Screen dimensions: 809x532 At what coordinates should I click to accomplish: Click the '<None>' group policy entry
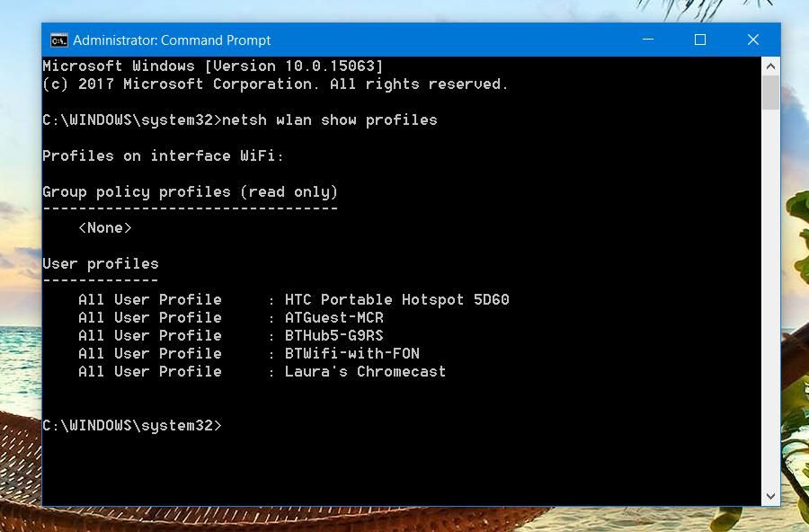[105, 227]
